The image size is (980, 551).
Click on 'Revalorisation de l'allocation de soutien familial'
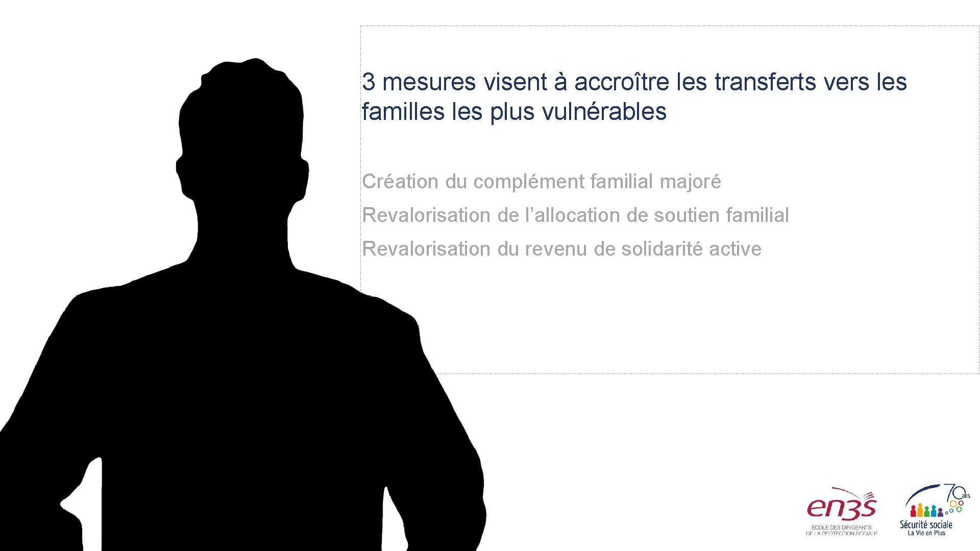575,215
